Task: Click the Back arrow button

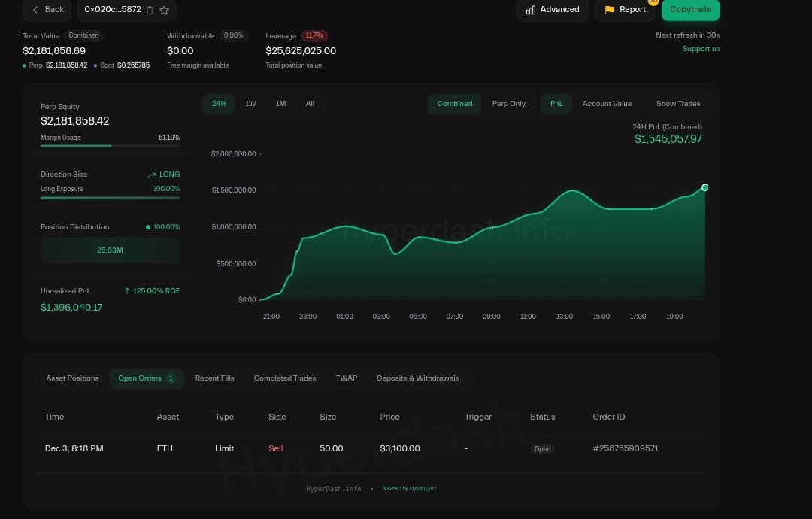Action: click(x=47, y=9)
